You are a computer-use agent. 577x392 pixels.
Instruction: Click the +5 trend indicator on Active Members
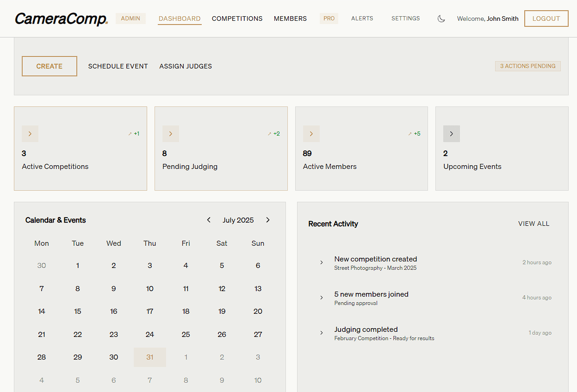tap(414, 133)
